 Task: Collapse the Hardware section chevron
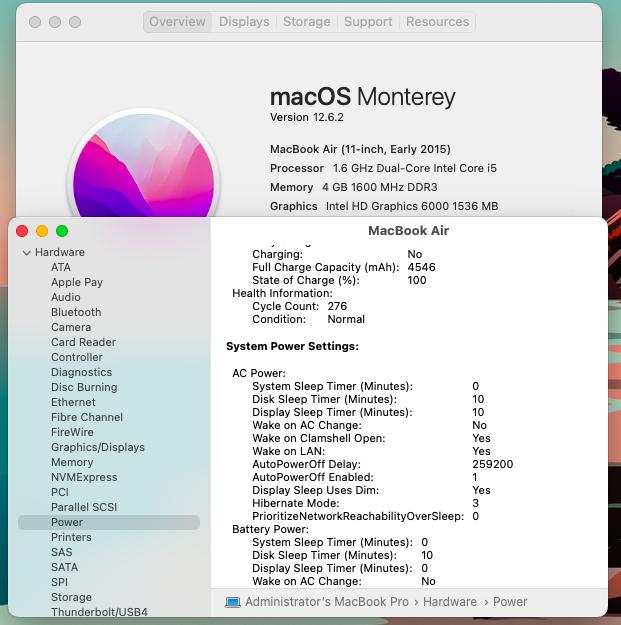[27, 253]
